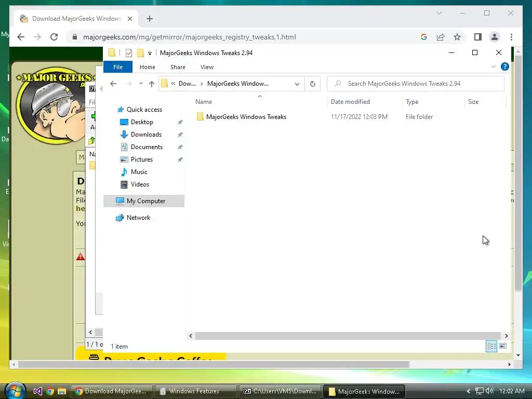Open Explorer Help blue question icon
Screen dimensions: 532x399
(505, 66)
